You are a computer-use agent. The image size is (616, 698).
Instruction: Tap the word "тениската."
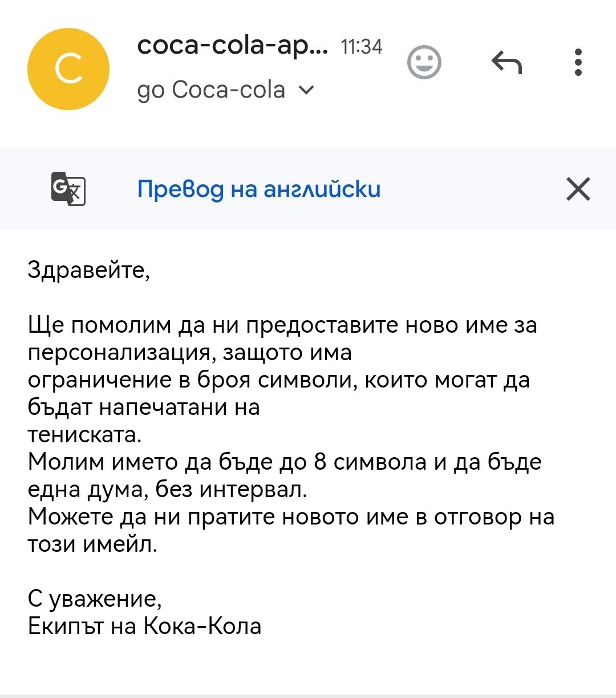[x=84, y=435]
